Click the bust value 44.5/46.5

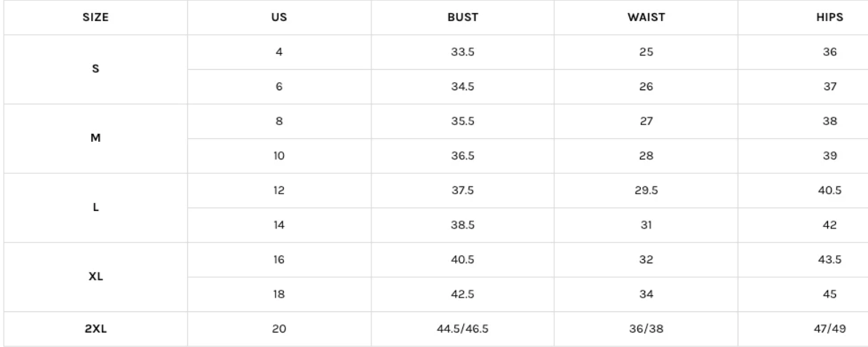[462, 329]
